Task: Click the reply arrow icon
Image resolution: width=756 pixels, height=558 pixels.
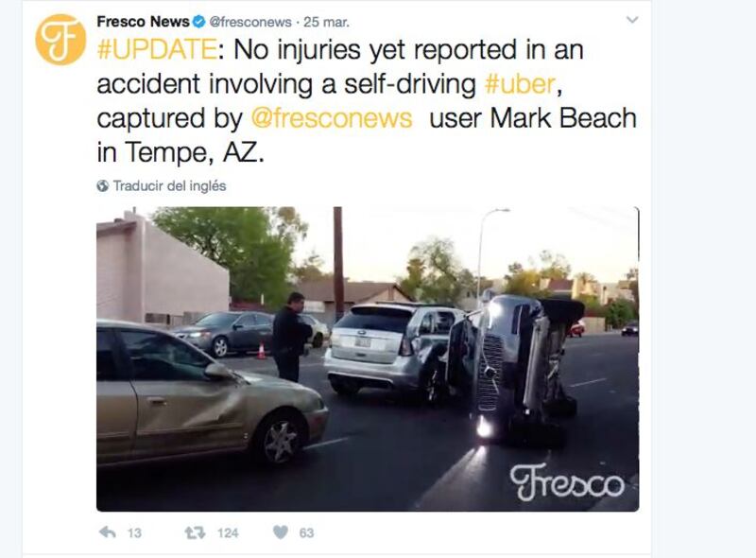Action: pos(107,532)
